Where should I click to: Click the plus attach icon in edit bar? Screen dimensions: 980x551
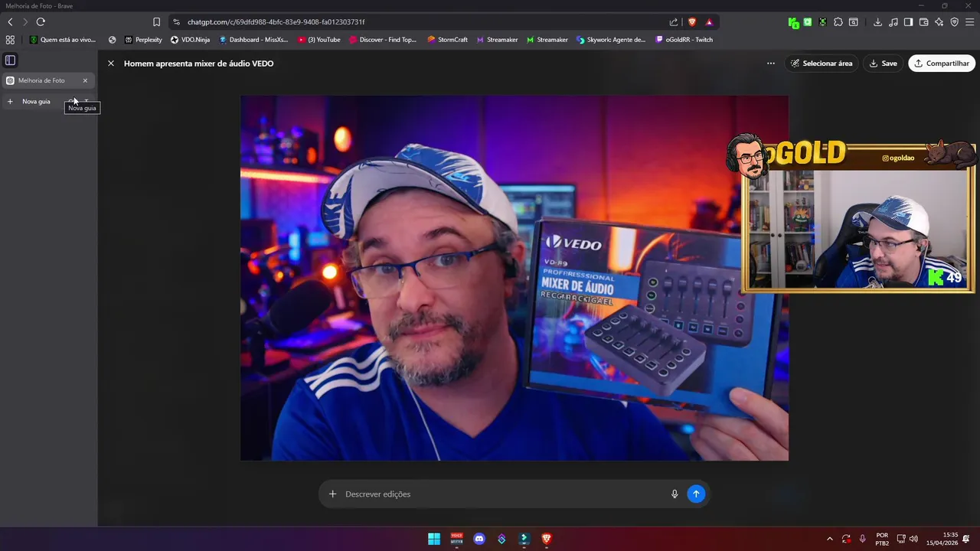332,494
